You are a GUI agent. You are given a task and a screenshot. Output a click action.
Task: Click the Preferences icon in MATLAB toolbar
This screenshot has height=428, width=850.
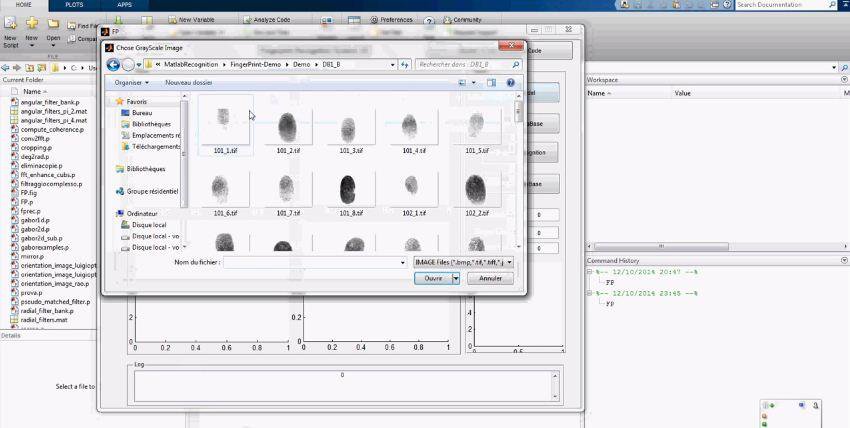pos(375,19)
